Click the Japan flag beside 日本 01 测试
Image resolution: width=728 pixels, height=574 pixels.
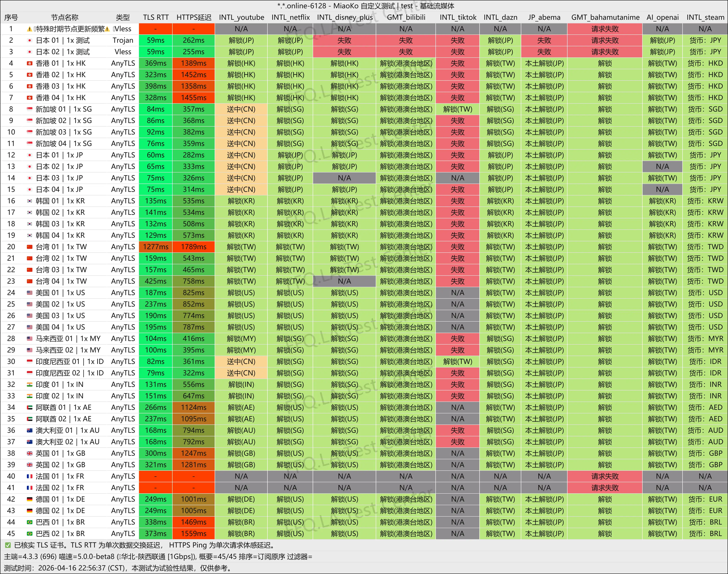tap(29, 40)
